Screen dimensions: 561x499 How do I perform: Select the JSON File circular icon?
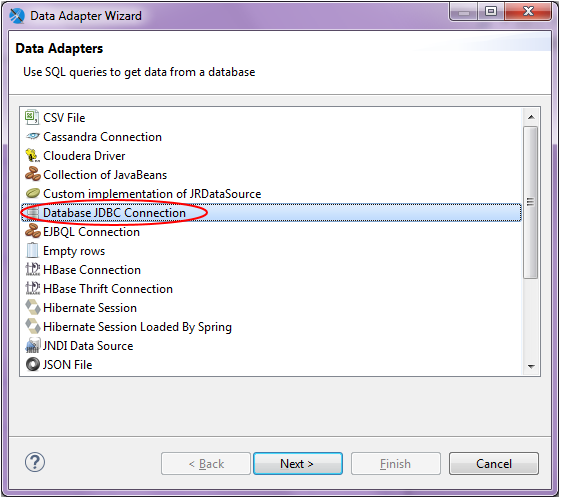[33, 365]
